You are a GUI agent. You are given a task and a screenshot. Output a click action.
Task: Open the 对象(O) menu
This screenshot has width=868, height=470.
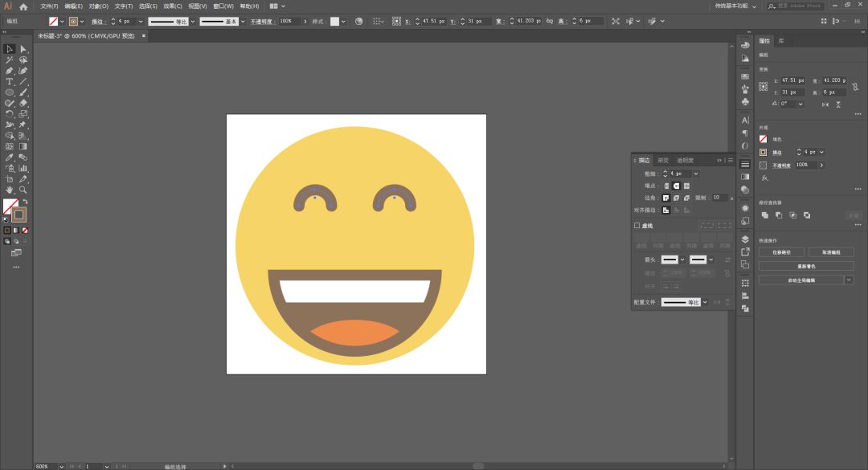click(98, 6)
